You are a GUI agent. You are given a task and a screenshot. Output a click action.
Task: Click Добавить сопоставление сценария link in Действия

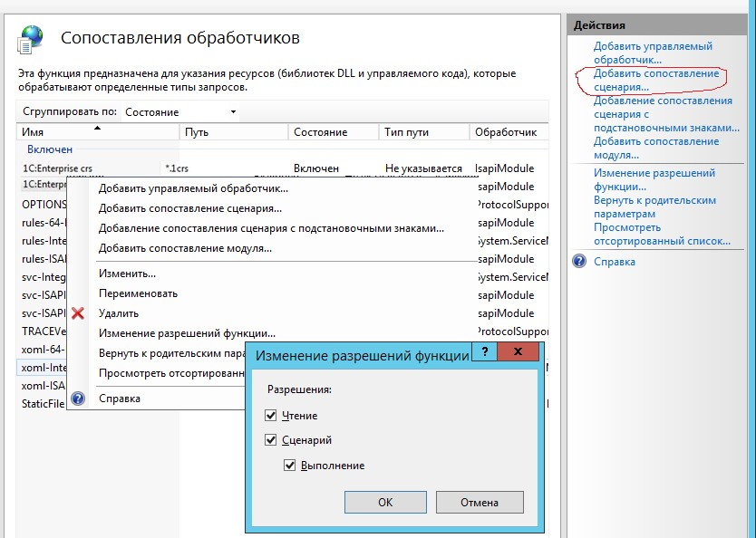655,80
